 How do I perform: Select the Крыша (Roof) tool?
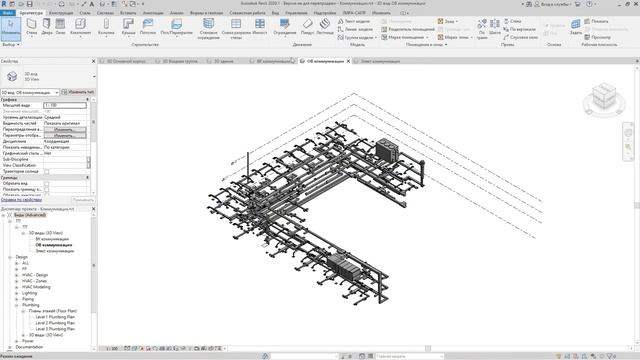[129, 27]
